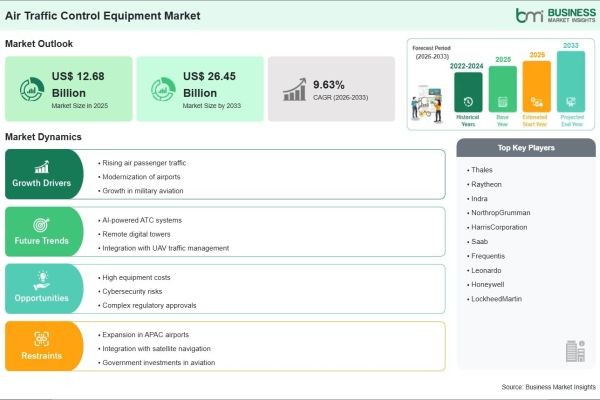Click the Market Dynamics heading
The height and width of the screenshot is (400, 600).
pos(43,137)
